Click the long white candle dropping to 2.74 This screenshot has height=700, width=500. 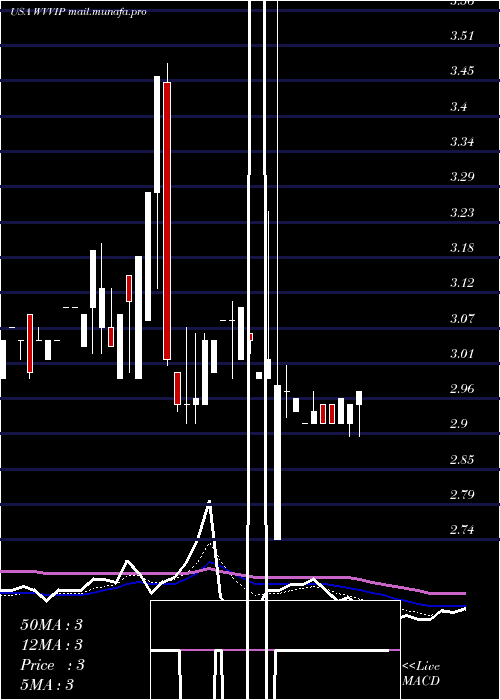[x=277, y=462]
